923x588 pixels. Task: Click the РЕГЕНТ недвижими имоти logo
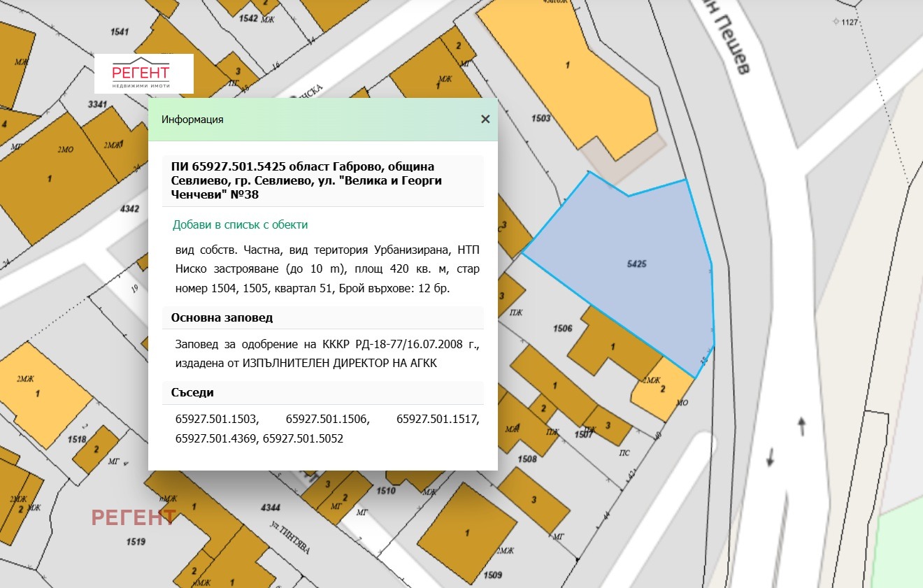(x=144, y=74)
